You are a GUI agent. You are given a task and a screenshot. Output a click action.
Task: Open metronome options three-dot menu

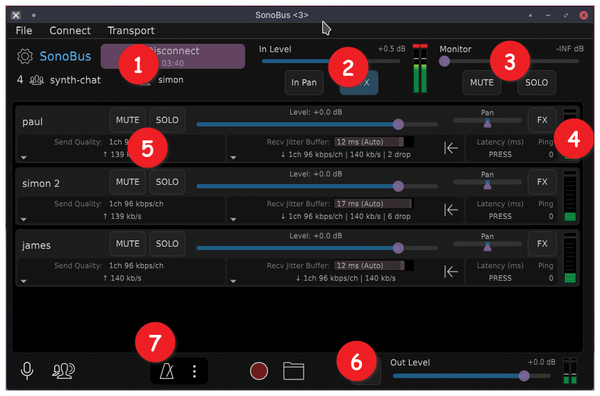pos(194,371)
